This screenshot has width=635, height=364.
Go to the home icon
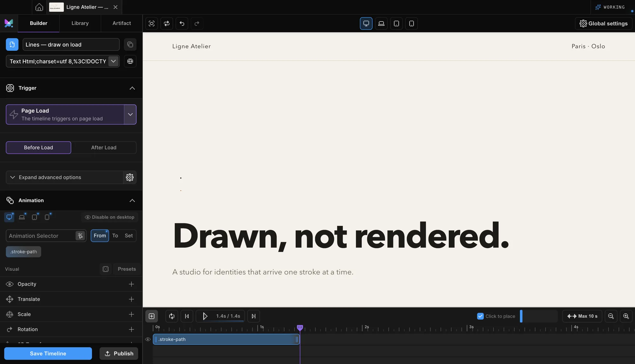click(x=39, y=7)
